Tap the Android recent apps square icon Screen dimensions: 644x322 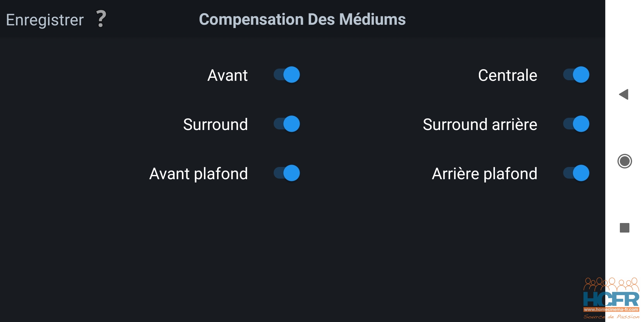pyautogui.click(x=625, y=228)
